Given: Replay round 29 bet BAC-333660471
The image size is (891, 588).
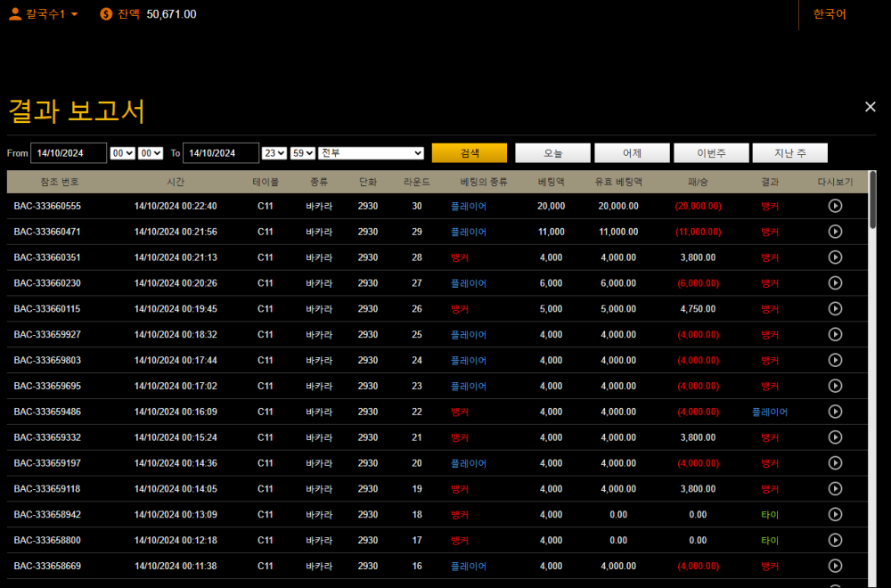Looking at the screenshot, I should point(835,232).
